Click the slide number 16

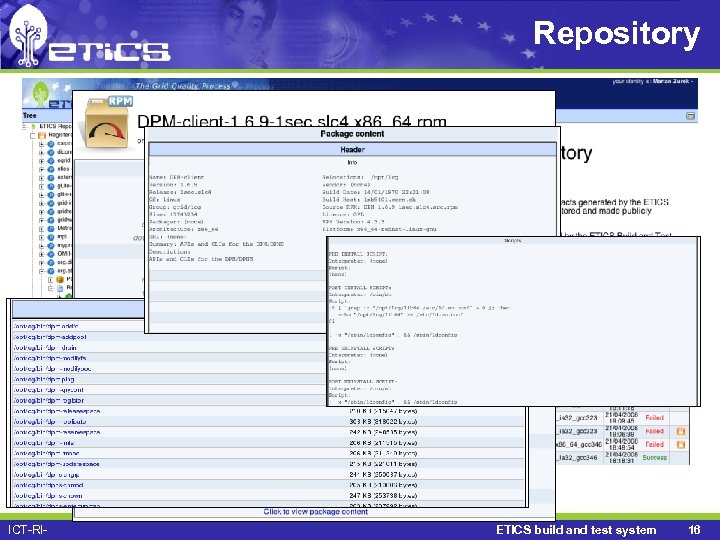(x=694, y=530)
